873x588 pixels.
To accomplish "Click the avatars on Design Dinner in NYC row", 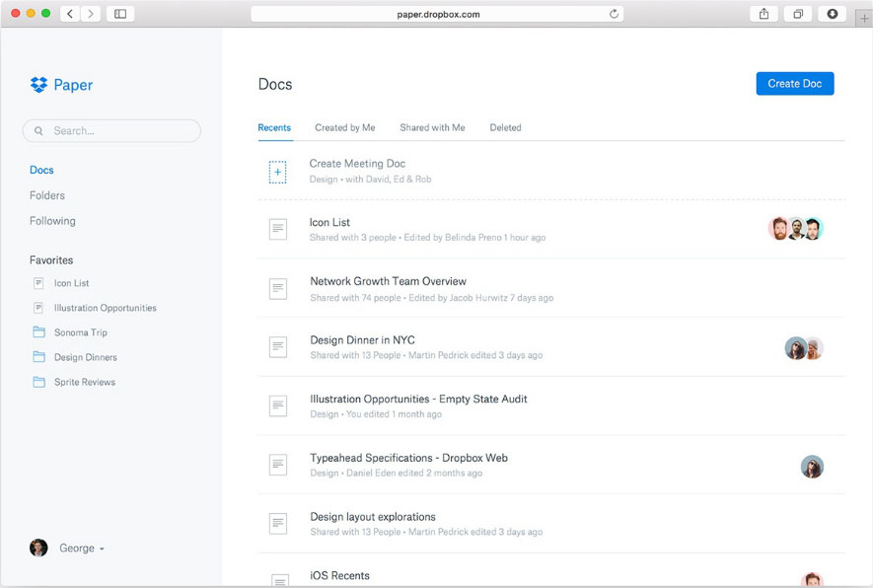I will point(804,348).
